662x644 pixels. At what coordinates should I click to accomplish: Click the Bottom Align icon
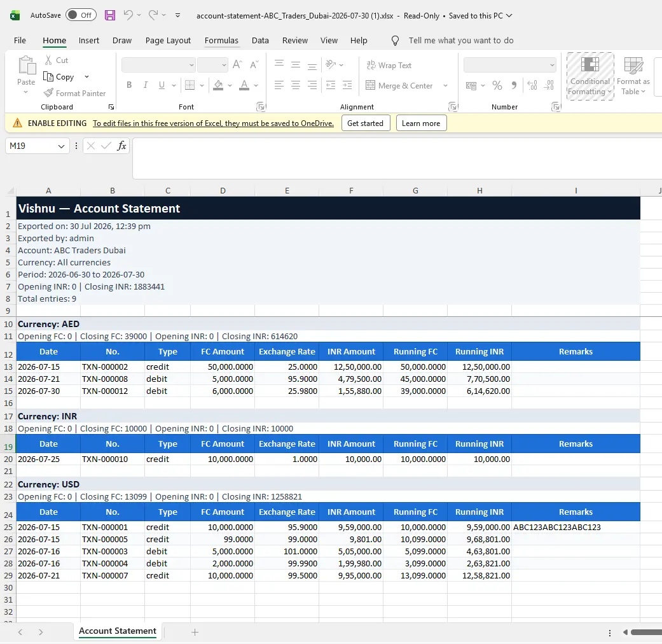312,66
